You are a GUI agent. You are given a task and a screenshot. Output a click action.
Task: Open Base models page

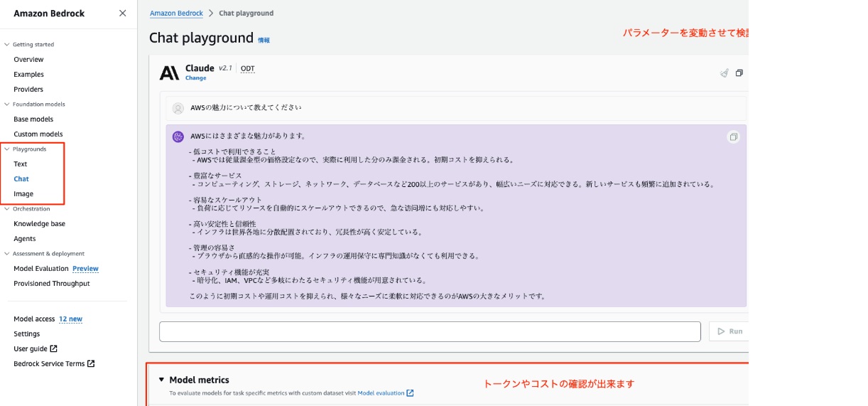pos(33,119)
